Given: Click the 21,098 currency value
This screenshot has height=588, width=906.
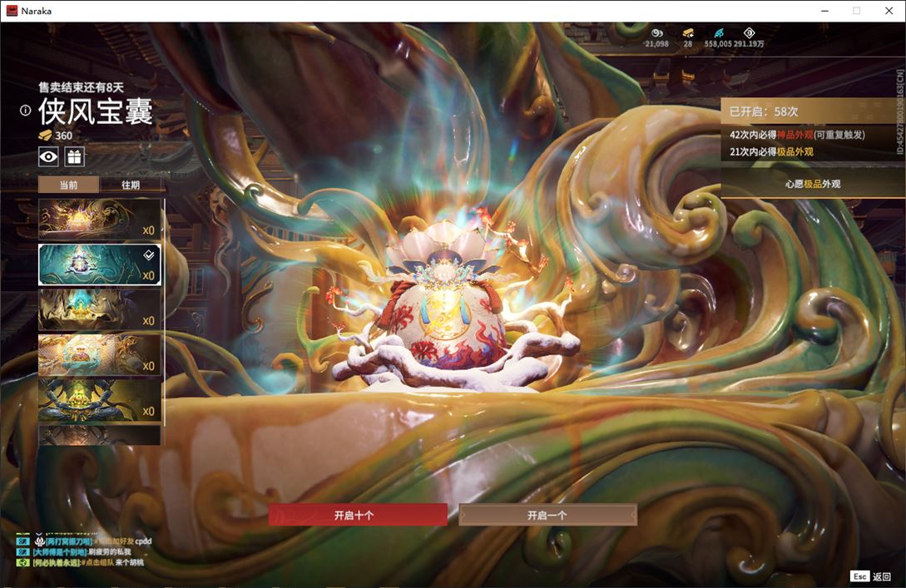Looking at the screenshot, I should point(657,44).
